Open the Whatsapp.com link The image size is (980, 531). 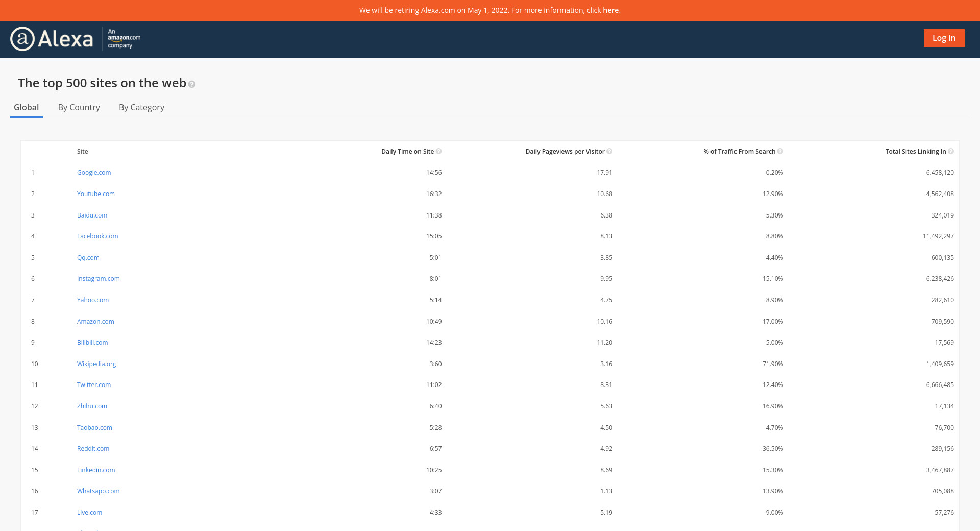(x=99, y=491)
